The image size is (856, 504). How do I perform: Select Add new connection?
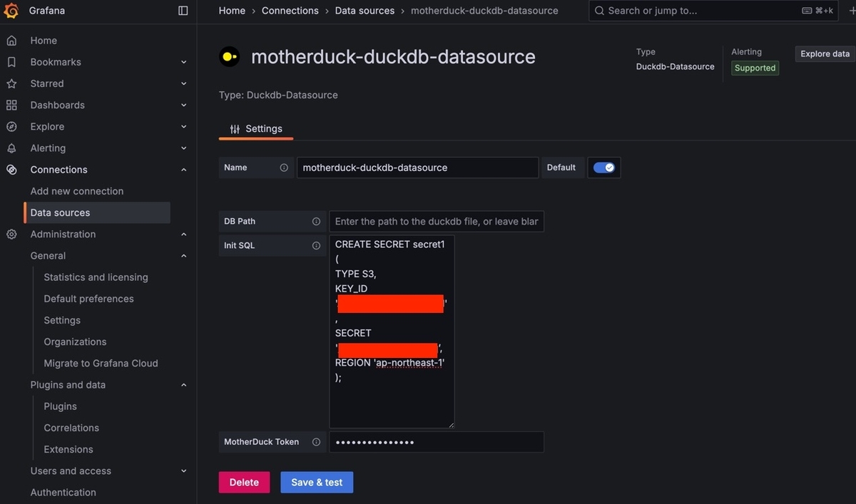77,191
